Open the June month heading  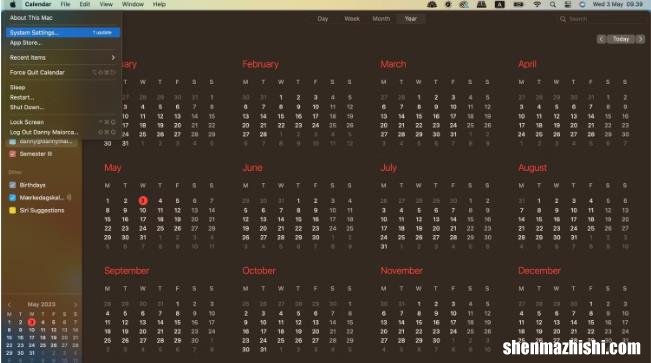coord(252,168)
